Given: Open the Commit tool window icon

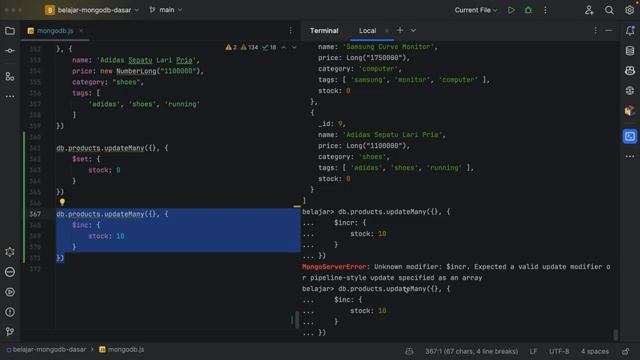Looking at the screenshot, I should (x=10, y=51).
